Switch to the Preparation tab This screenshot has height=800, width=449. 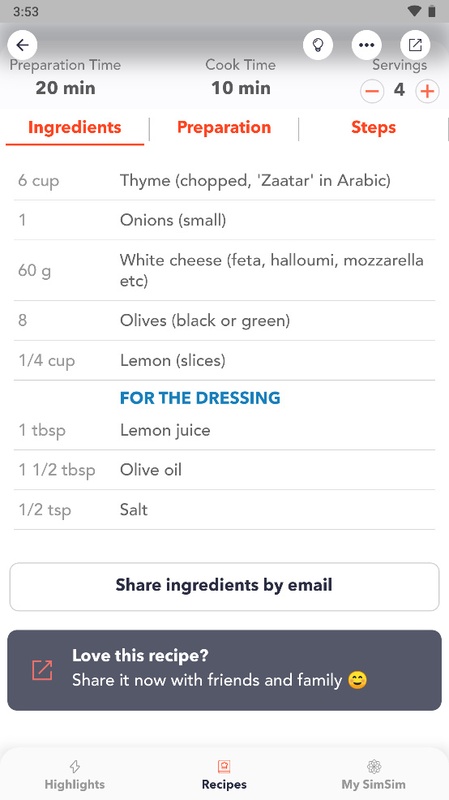tap(224, 128)
